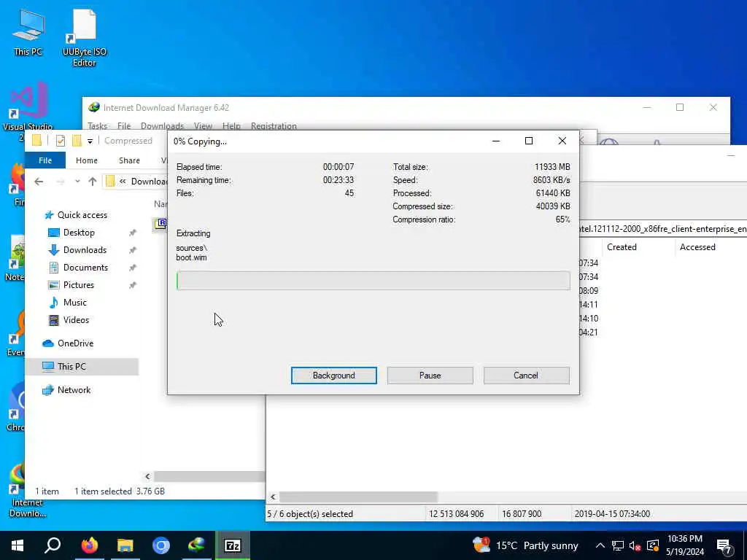Click the Internet Download Manager title bar icon
This screenshot has height=560, width=747.
[x=94, y=108]
